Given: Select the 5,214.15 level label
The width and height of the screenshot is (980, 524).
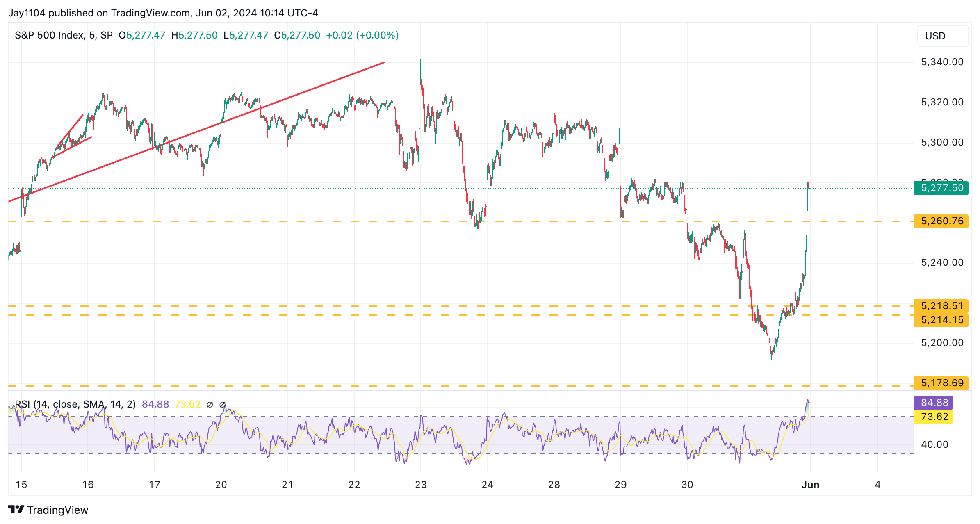Looking at the screenshot, I should 941,320.
